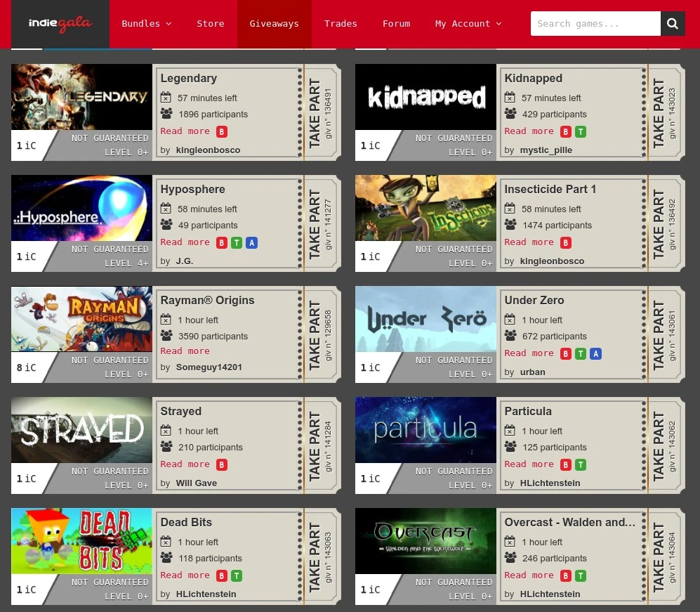Click the T badge on Hyposphere card
The height and width of the screenshot is (612, 700).
237,242
